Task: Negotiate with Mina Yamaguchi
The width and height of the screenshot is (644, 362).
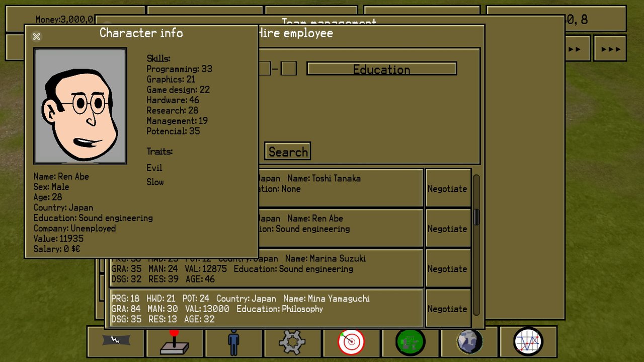Action: coord(447,309)
